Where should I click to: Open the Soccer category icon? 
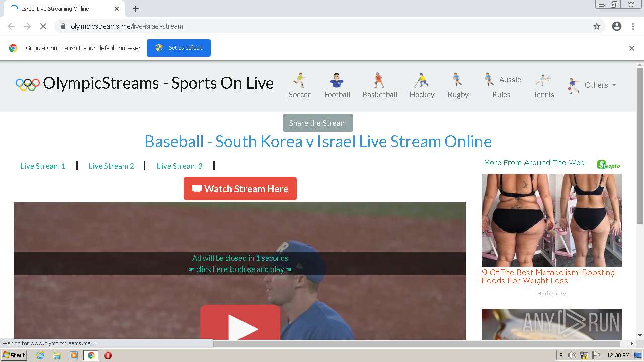(299, 80)
